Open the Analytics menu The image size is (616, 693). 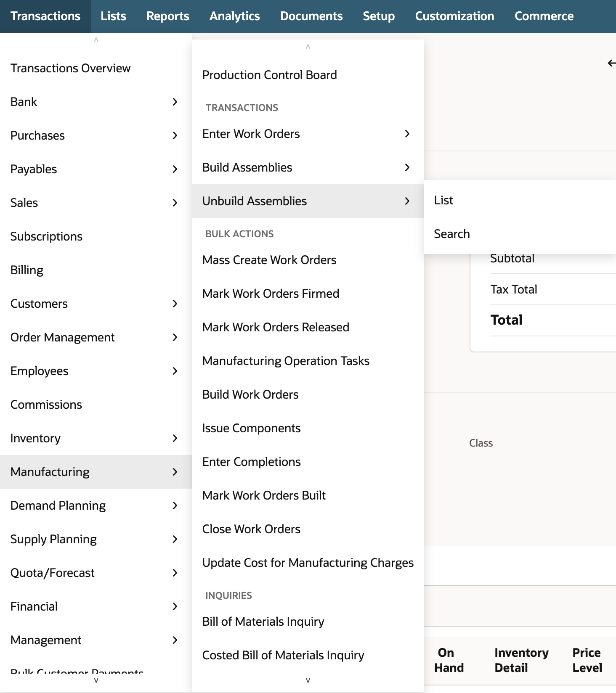pos(235,16)
